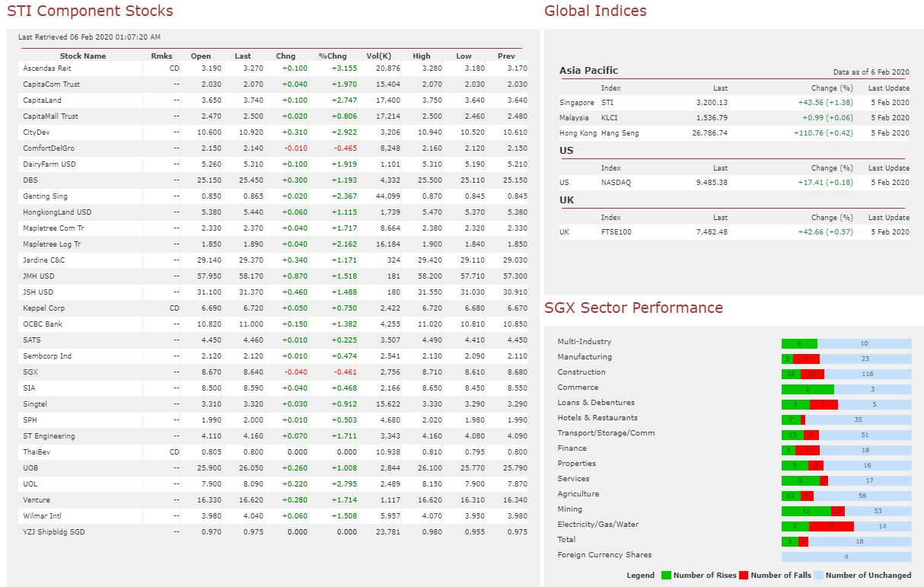Viewport: 924px width, 587px height.
Task: Click the Electricity/Gas/Water red falls bar
Action: click(x=831, y=526)
